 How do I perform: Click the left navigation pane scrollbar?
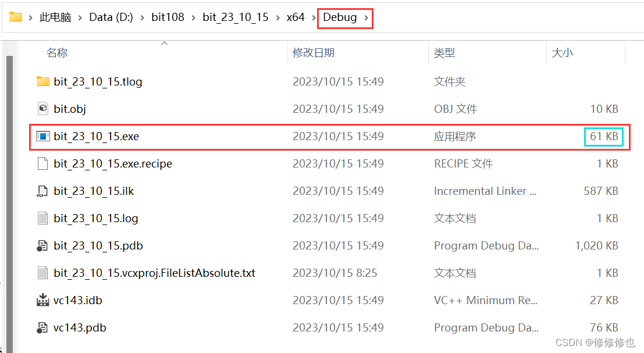(9, 203)
